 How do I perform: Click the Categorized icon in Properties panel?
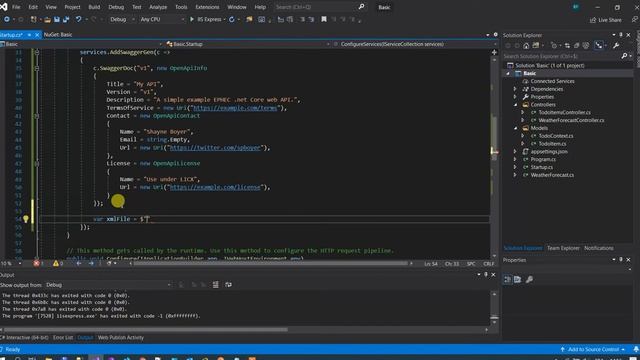(507, 280)
